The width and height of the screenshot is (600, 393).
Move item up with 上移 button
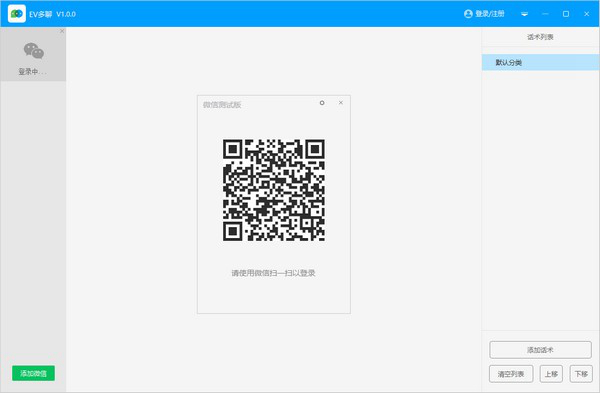pos(551,374)
